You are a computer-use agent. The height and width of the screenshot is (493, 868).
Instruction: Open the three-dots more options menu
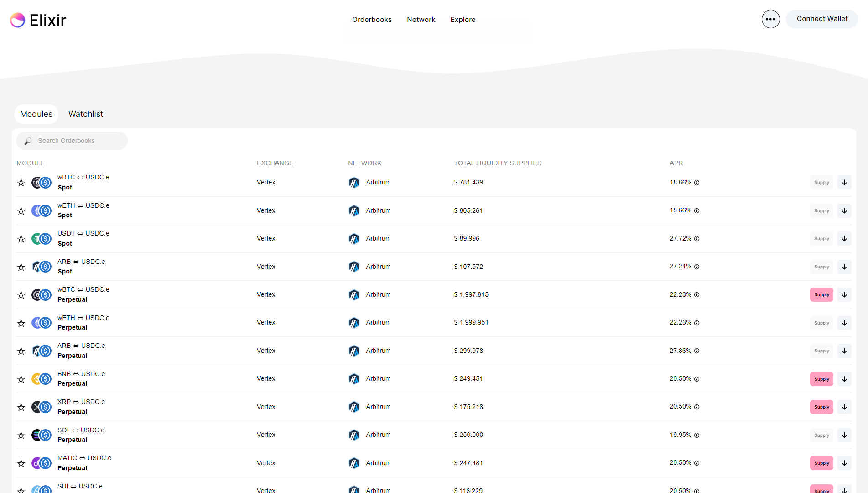pos(770,19)
